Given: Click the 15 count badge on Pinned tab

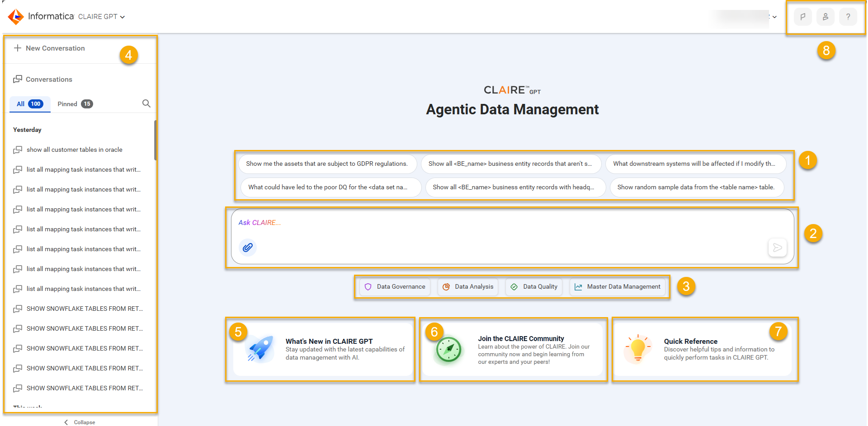Looking at the screenshot, I should click(87, 104).
